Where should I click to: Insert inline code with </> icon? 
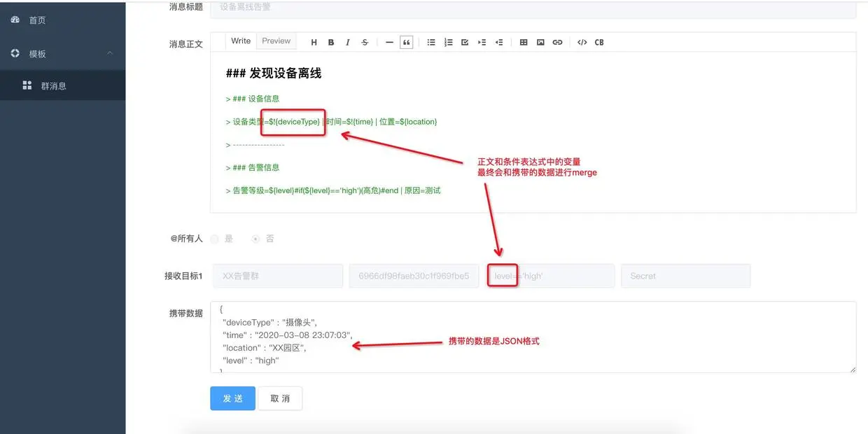tap(582, 42)
